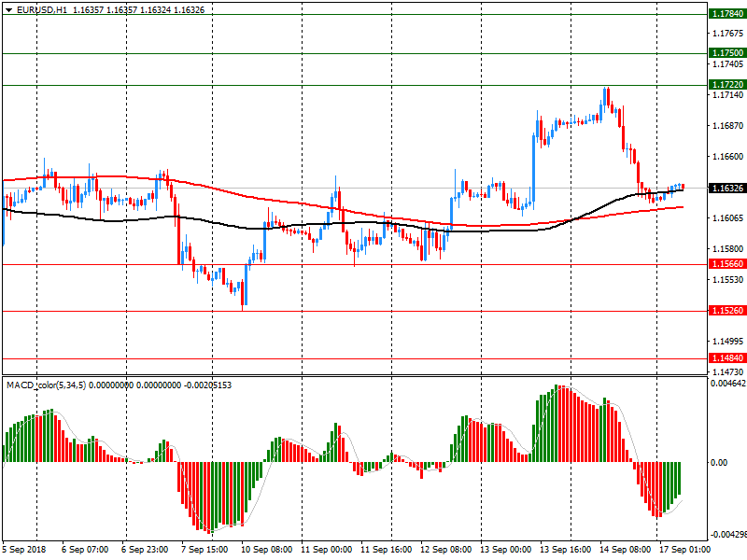
Task: Click the 10 Sep 08:00 time axis label
Action: coord(266,550)
